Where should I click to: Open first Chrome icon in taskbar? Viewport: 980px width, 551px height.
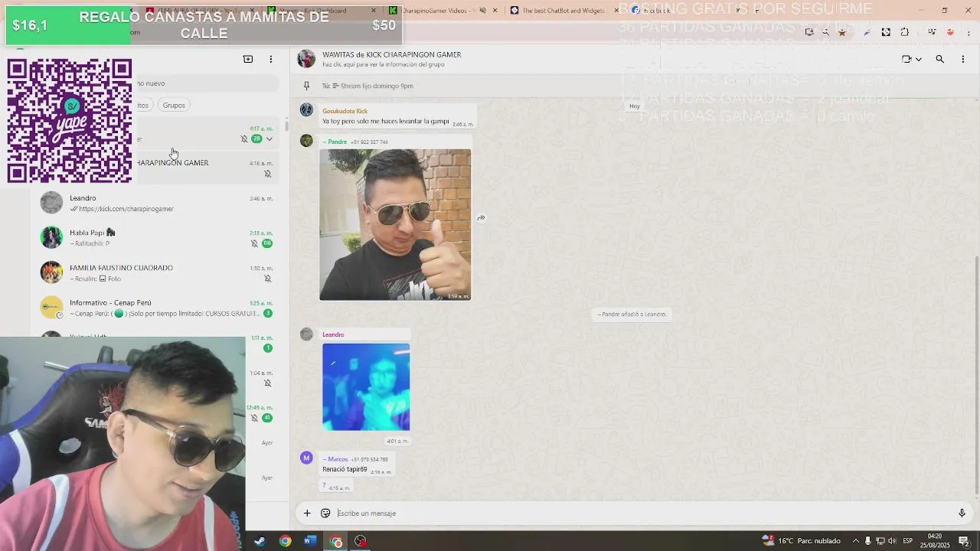285,541
